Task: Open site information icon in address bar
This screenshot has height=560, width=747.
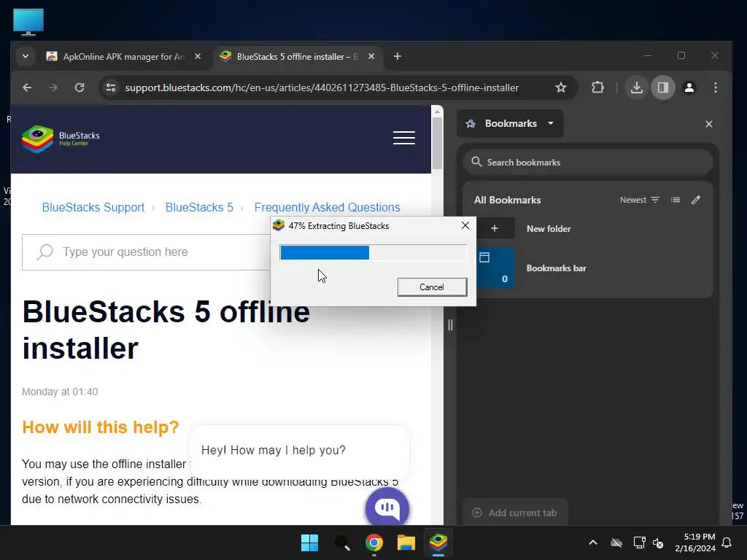Action: click(x=111, y=87)
